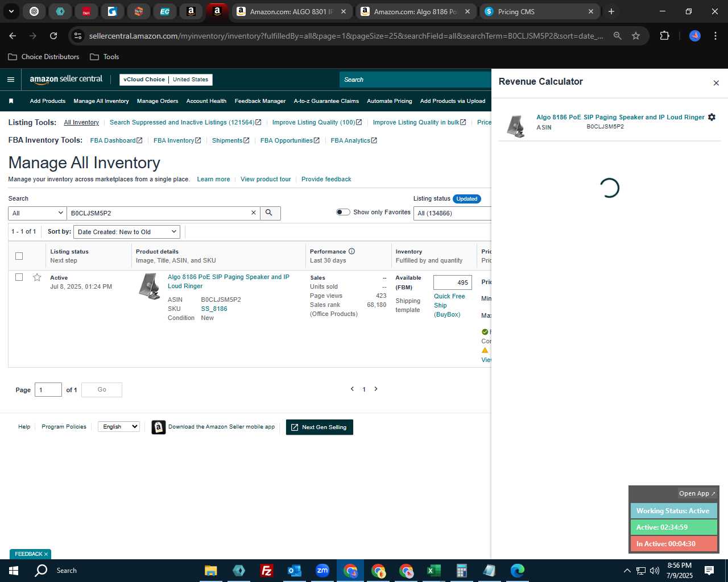Open Automate Pricing menu item
This screenshot has height=582, width=728.
[390, 101]
